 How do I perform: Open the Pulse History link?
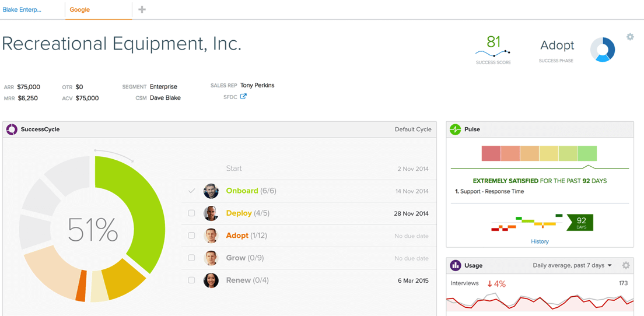tap(540, 241)
